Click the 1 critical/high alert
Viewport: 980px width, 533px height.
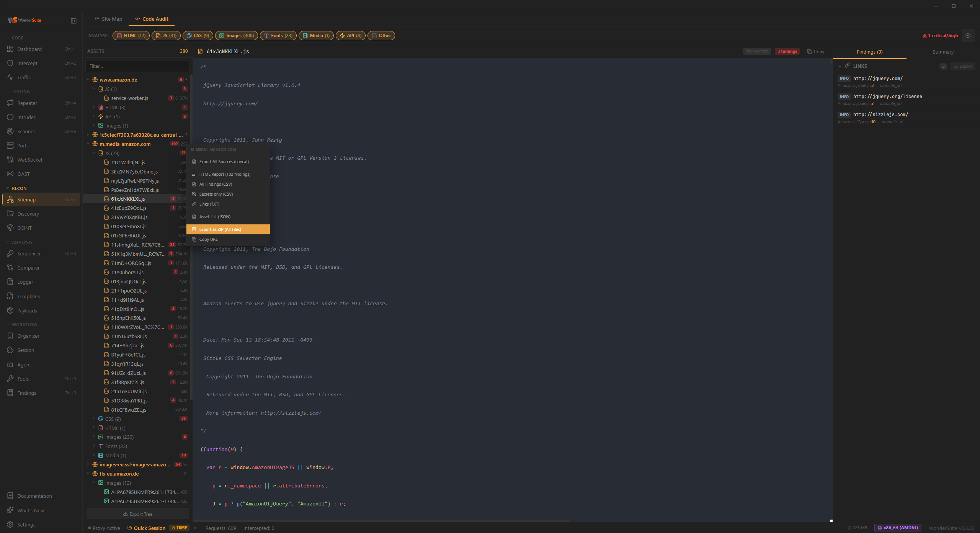[940, 36]
